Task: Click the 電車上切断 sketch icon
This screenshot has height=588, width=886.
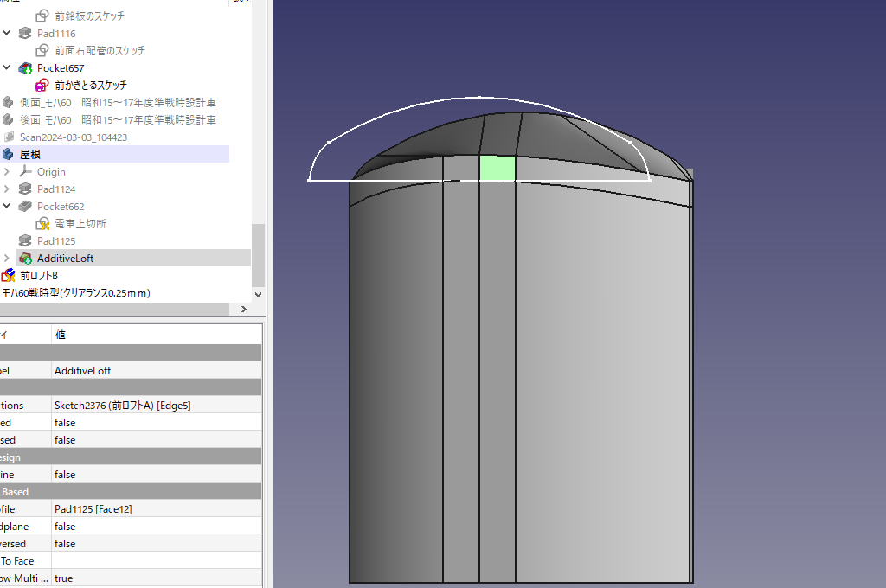Action: click(42, 224)
